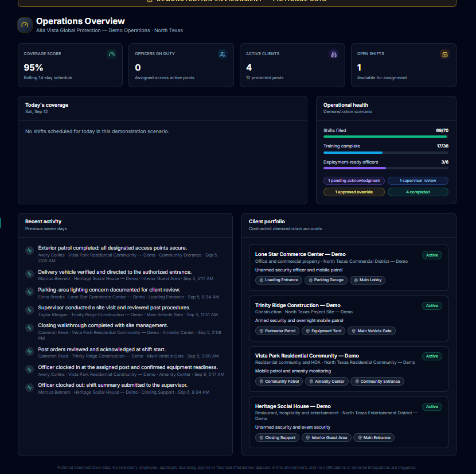Click the 12 protected posts caption
Image resolution: width=476 pixels, height=474 pixels.
coord(265,78)
